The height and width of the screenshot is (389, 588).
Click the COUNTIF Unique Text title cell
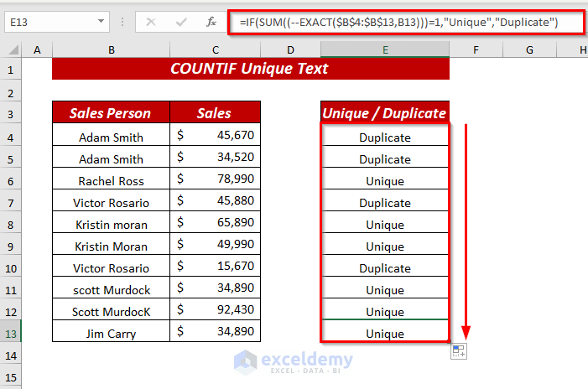[251, 69]
